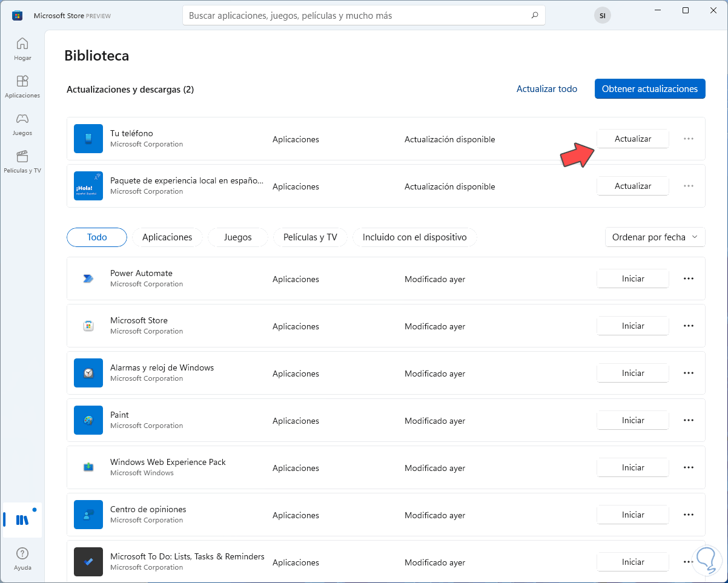Screen dimensions: 728x583
Task: Open the Hogar home sidebar icon
Action: click(22, 48)
